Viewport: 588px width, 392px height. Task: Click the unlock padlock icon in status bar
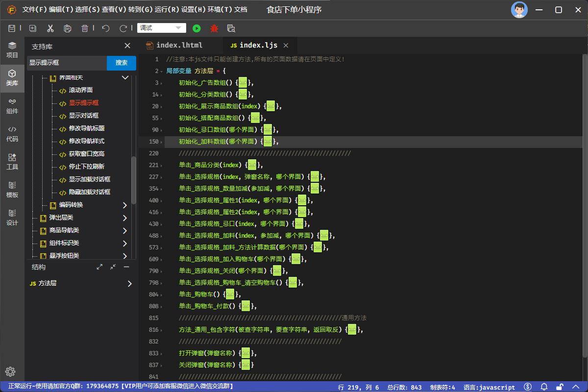560,387
